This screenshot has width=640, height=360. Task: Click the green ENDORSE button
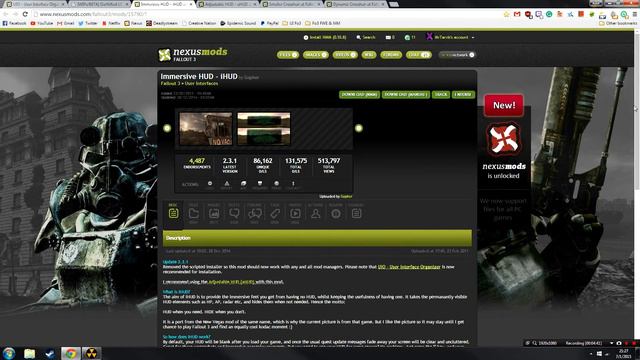[x=463, y=94]
